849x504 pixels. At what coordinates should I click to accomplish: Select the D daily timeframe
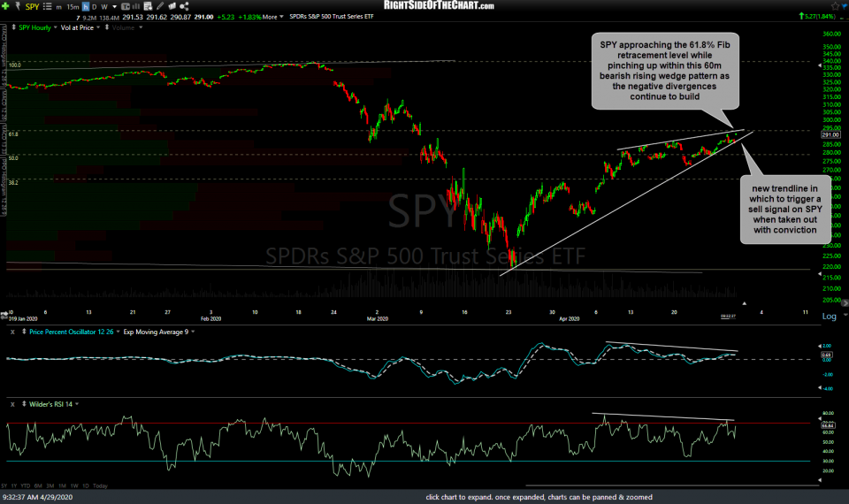point(95,7)
